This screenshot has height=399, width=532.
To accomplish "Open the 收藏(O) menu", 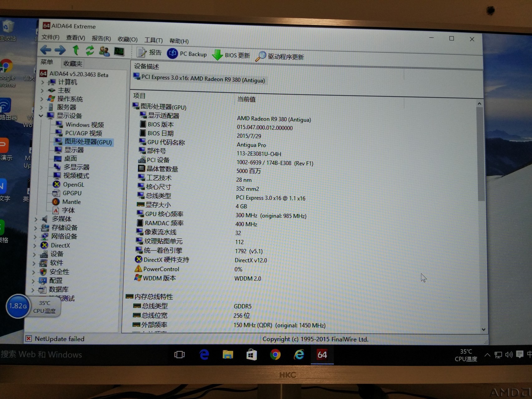I will 127,39.
